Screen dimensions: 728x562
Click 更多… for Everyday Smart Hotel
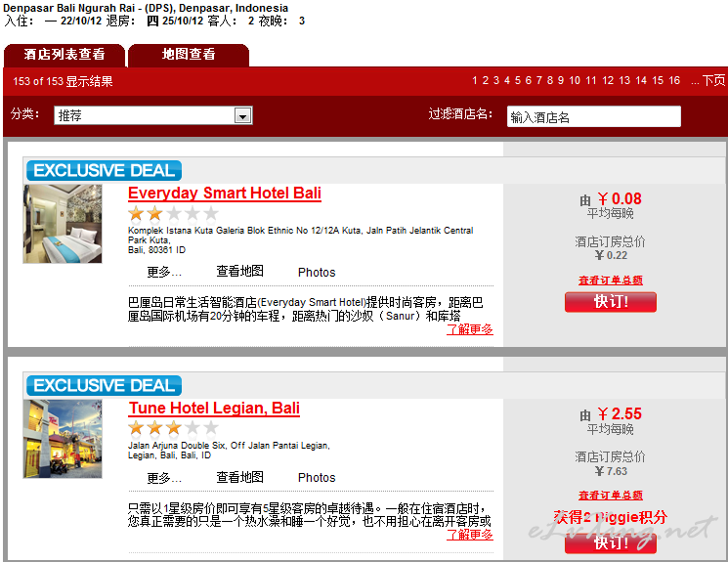coord(164,272)
